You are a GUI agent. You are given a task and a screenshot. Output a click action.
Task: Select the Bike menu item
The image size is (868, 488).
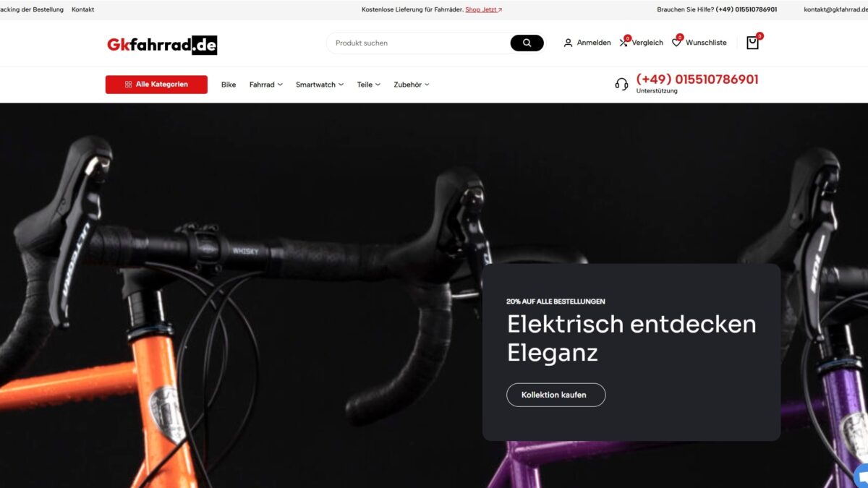(229, 85)
